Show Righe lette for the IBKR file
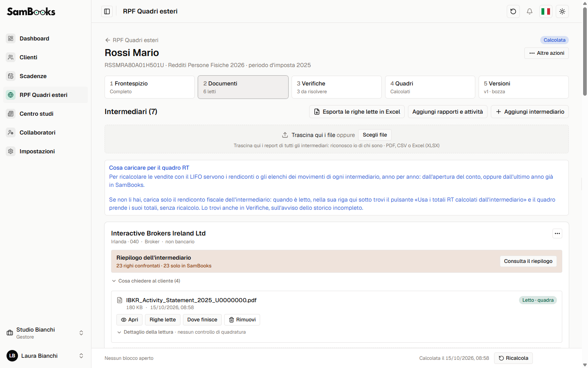 tap(163, 320)
